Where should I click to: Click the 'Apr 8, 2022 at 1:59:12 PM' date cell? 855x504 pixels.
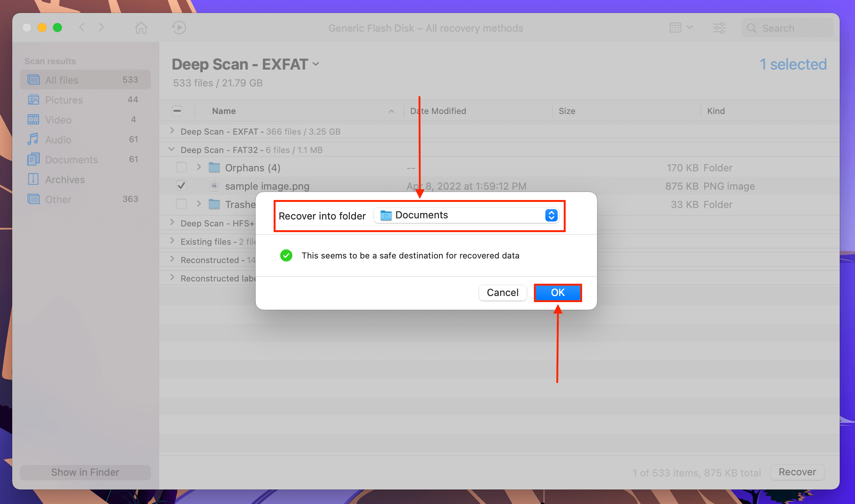pos(466,186)
